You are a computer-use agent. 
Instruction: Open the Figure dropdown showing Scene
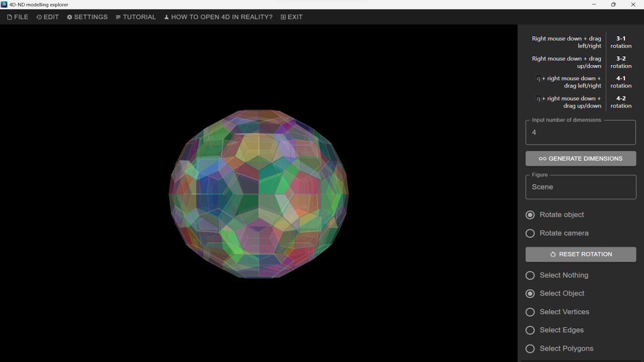(581, 187)
